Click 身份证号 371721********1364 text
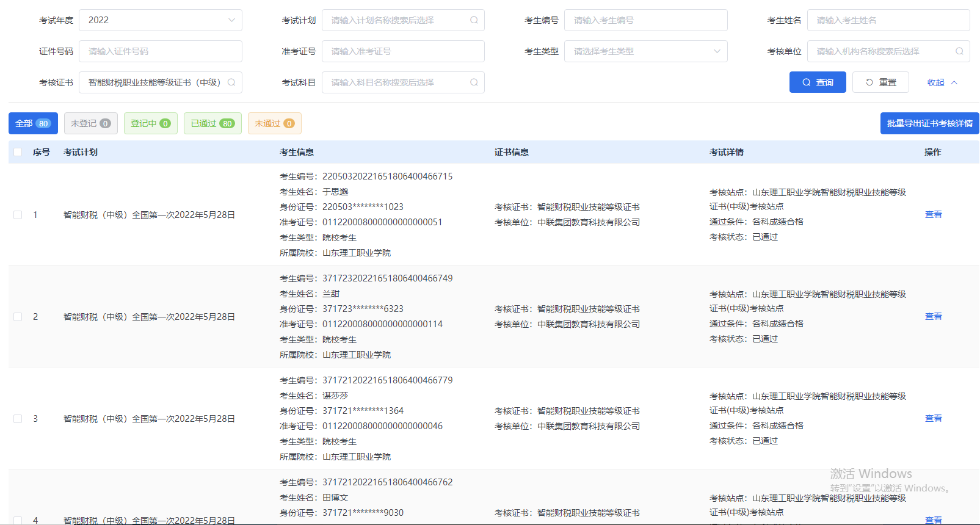The height and width of the screenshot is (525, 980). point(363,411)
